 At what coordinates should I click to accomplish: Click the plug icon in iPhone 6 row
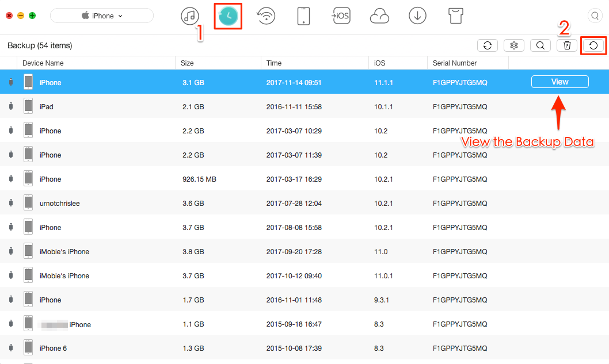tap(11, 348)
